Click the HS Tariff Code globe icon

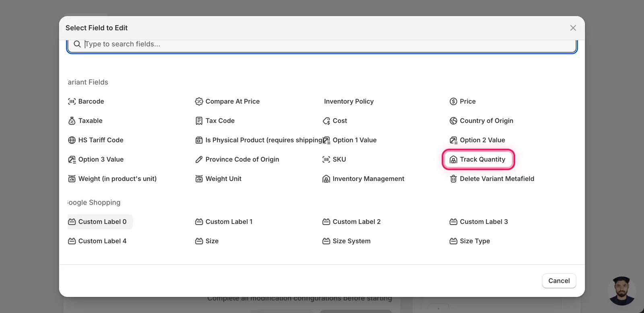(x=72, y=140)
